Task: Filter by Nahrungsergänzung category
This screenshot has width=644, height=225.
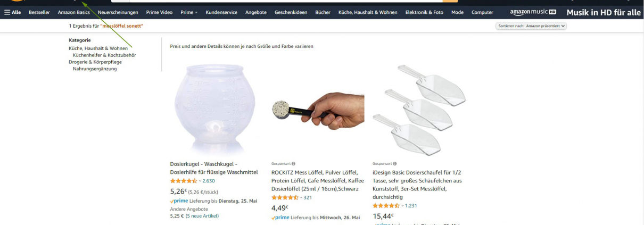Action: point(95,69)
